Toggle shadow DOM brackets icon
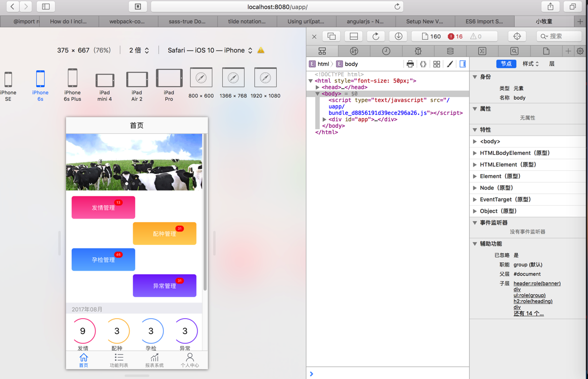The image size is (588, 379). pyautogui.click(x=423, y=64)
